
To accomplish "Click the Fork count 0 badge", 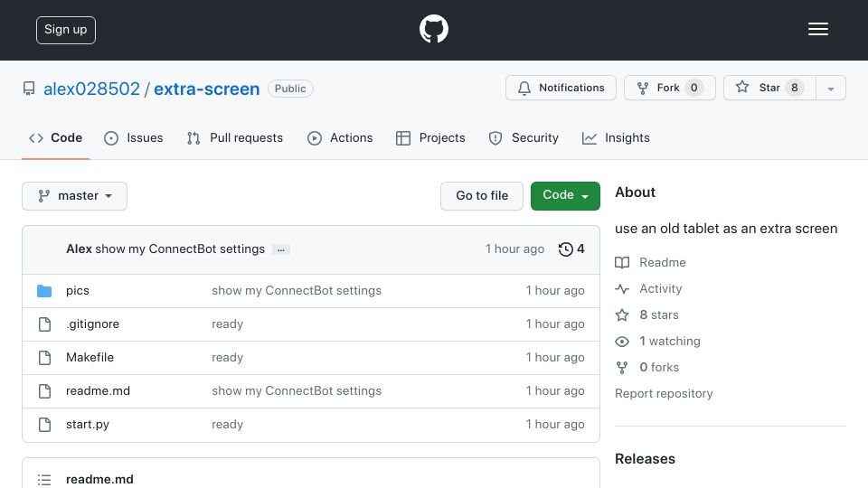I will point(693,88).
